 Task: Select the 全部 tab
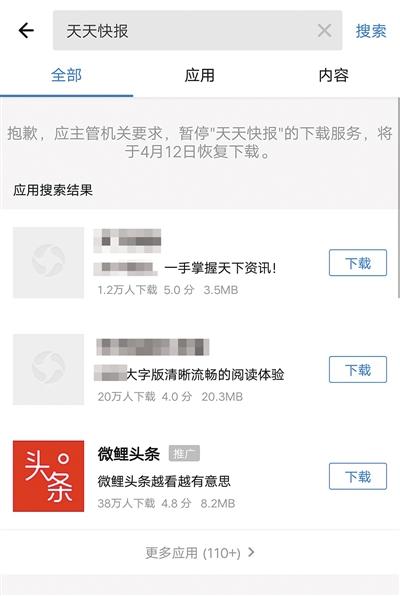(66, 75)
